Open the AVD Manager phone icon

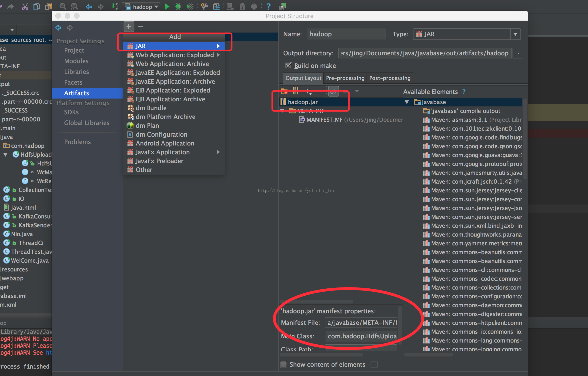point(230,7)
